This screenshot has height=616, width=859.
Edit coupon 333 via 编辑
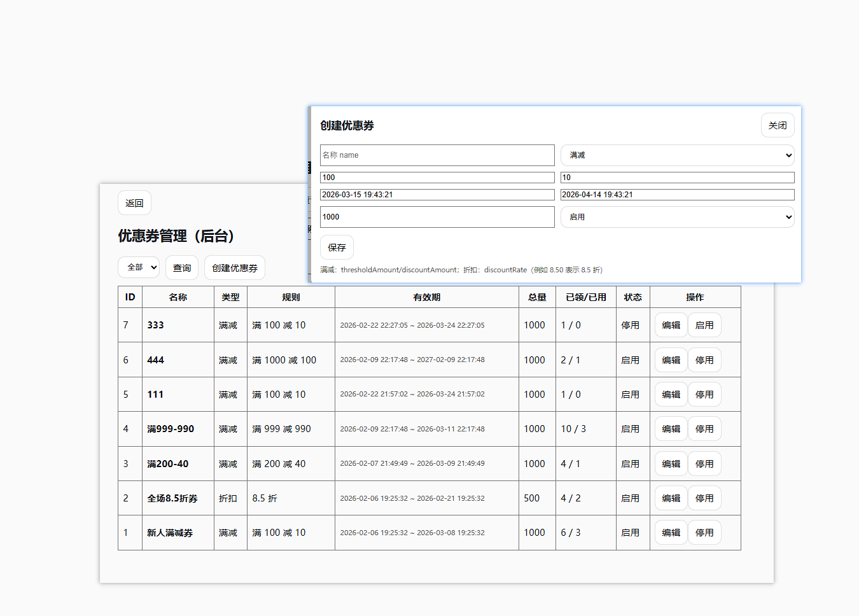671,325
